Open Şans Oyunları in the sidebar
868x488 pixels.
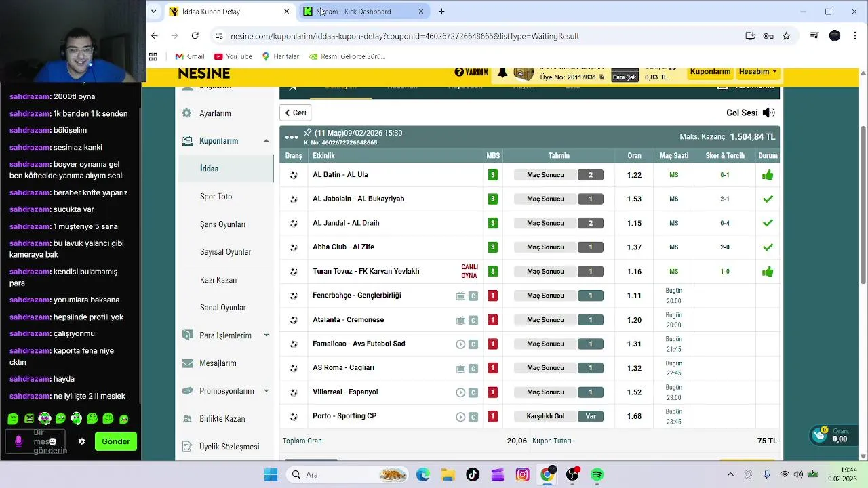(x=222, y=224)
